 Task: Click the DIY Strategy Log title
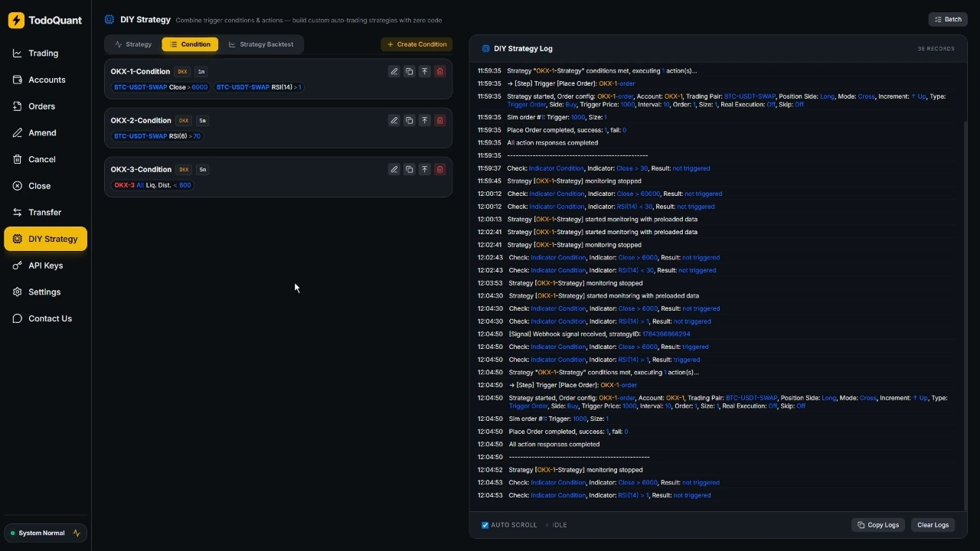[523, 48]
